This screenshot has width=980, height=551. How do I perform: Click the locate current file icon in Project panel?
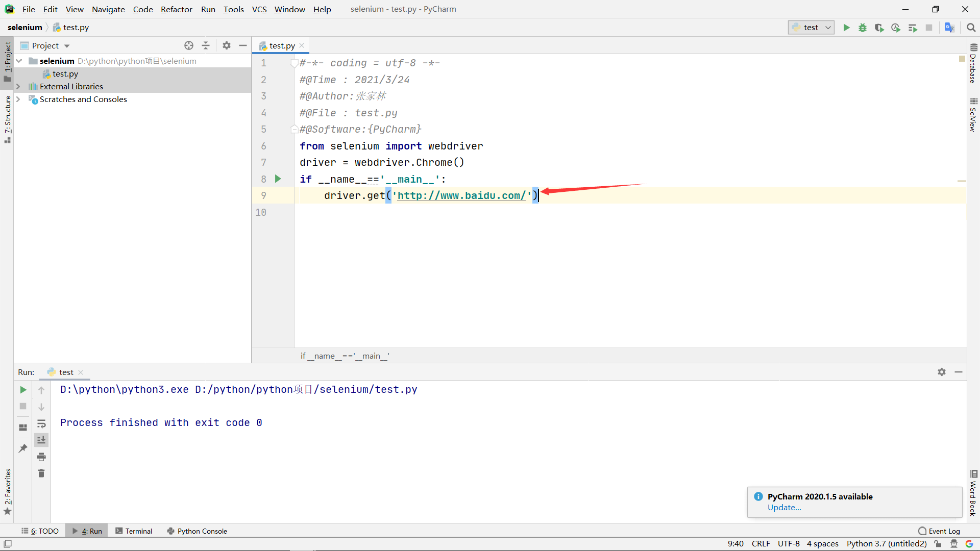coord(189,45)
